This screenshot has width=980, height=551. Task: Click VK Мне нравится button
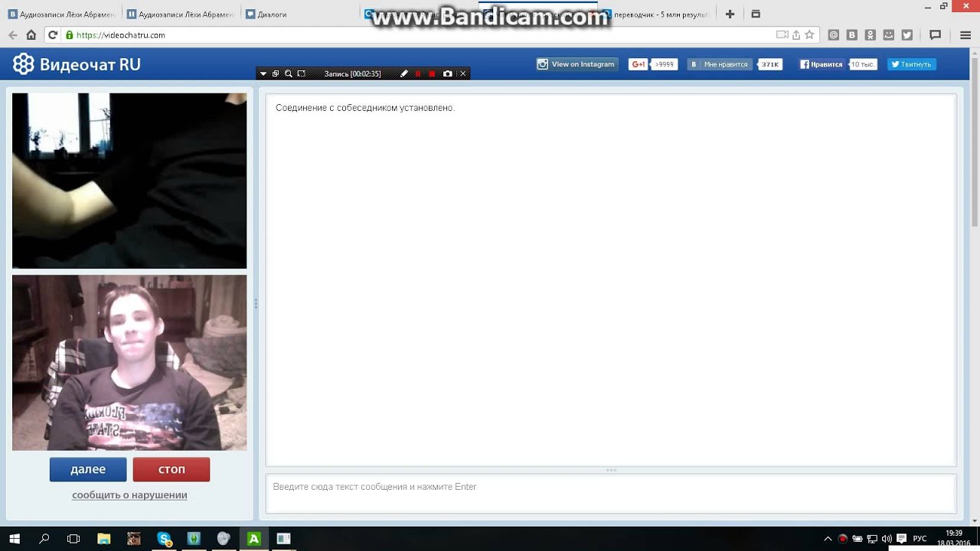coord(720,64)
